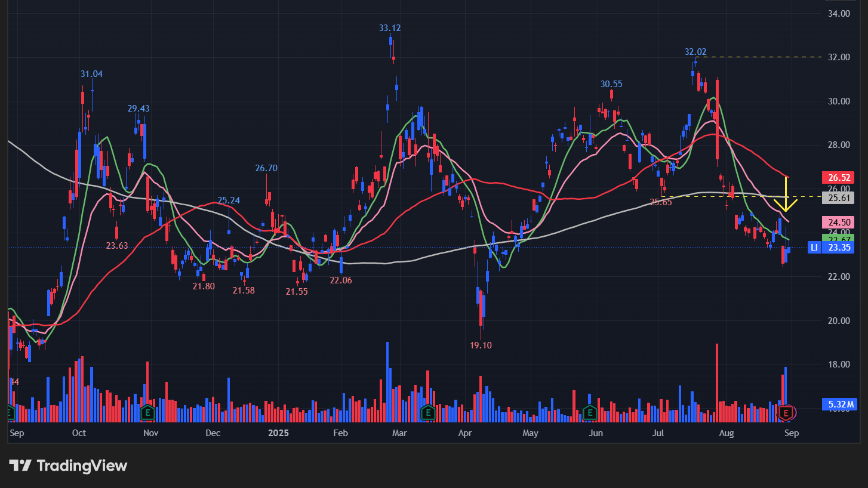This screenshot has height=488, width=868.
Task: Click the Feb label on time axis
Action: [340, 433]
